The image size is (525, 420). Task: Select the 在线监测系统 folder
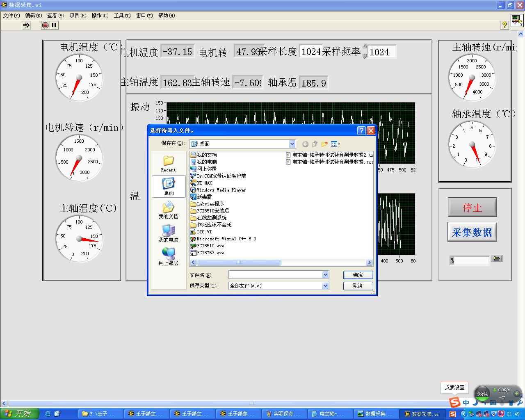[x=209, y=218]
